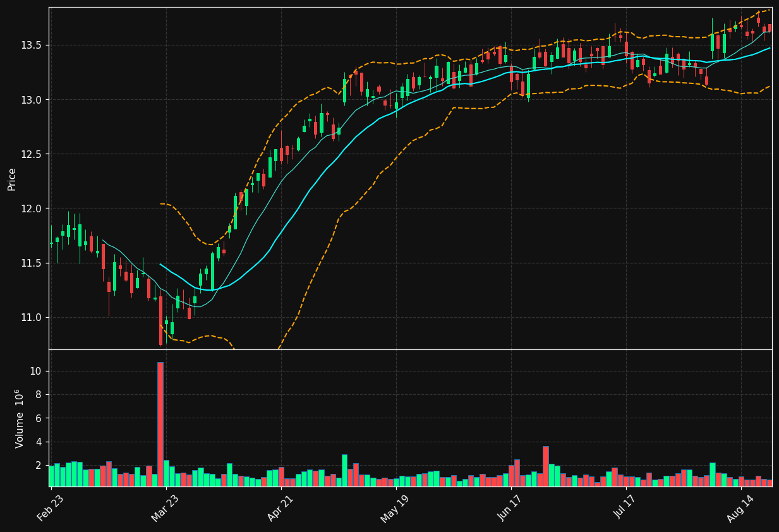Image resolution: width=779 pixels, height=532 pixels.
Task: Click the 'Aug 14' date axis label
Action: coord(739,509)
